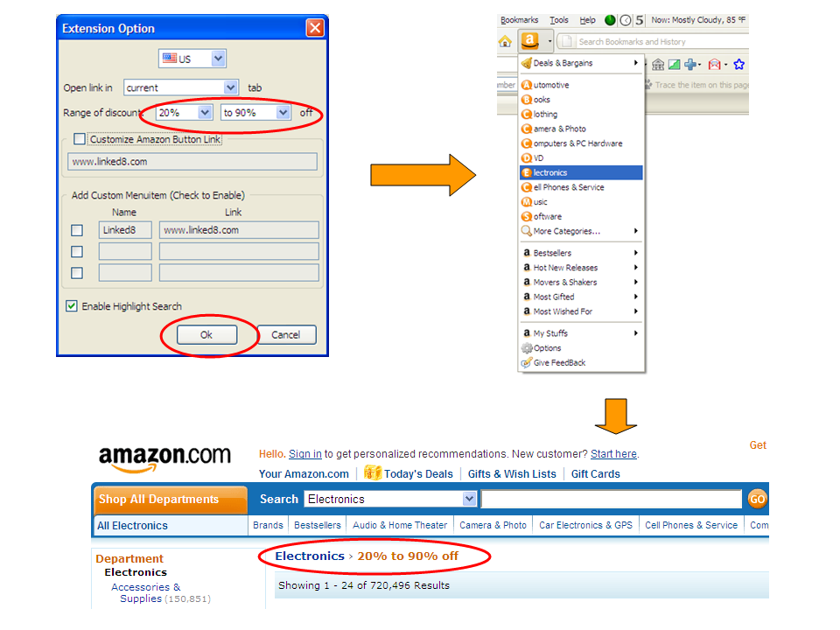Click the green chart toolbar icon

[674, 65]
